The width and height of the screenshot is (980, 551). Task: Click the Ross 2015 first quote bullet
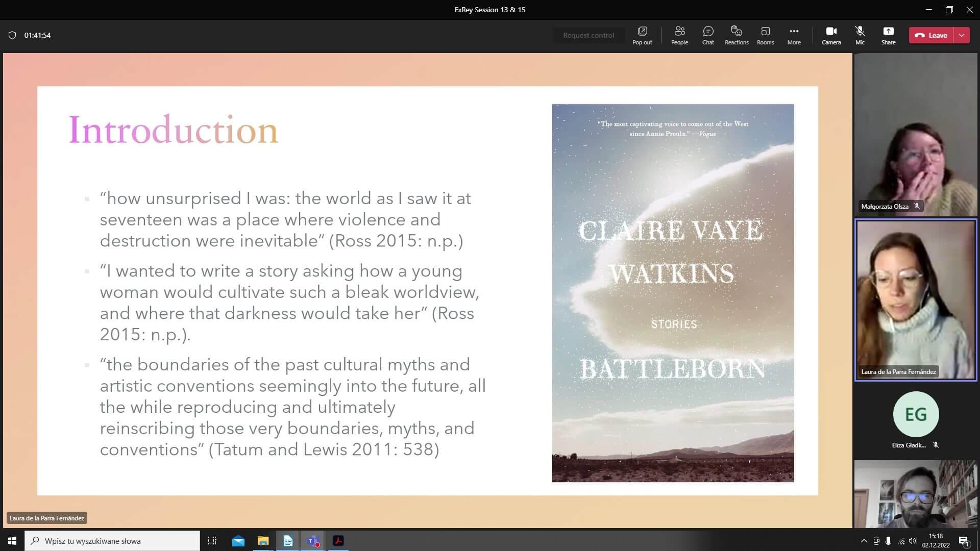(285, 219)
